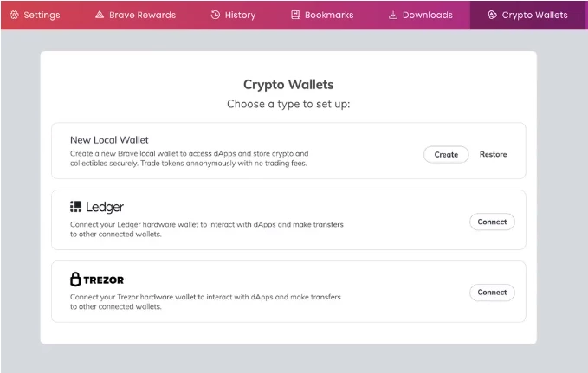Click the Bookmarks book icon
Viewport: 588px width, 373px height.
(295, 15)
